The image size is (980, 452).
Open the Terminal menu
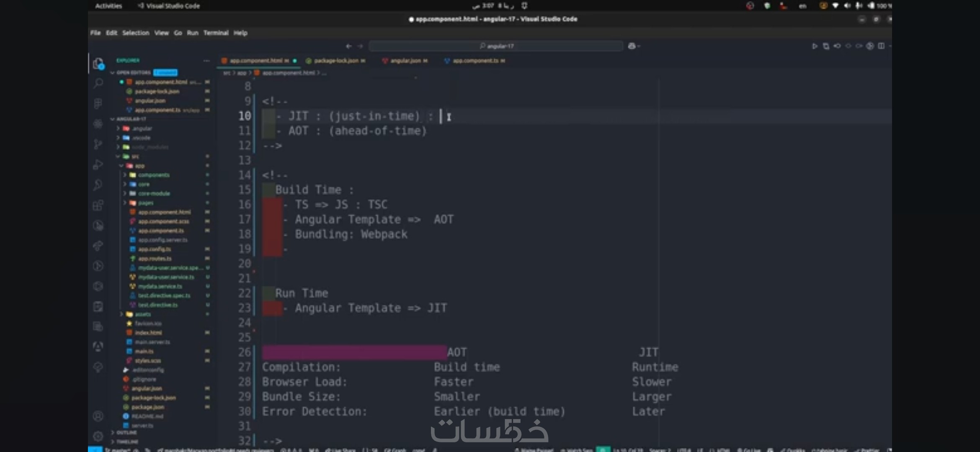pos(216,33)
